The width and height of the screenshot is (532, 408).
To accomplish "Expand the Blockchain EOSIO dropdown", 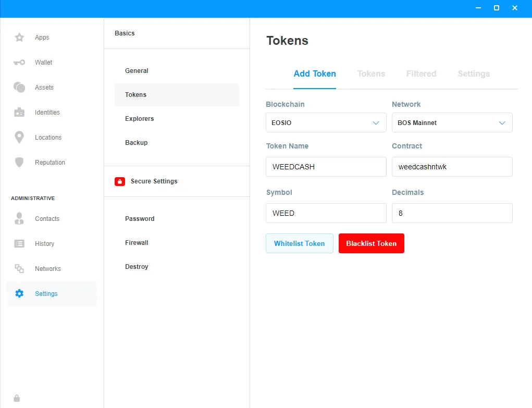I will [326, 122].
